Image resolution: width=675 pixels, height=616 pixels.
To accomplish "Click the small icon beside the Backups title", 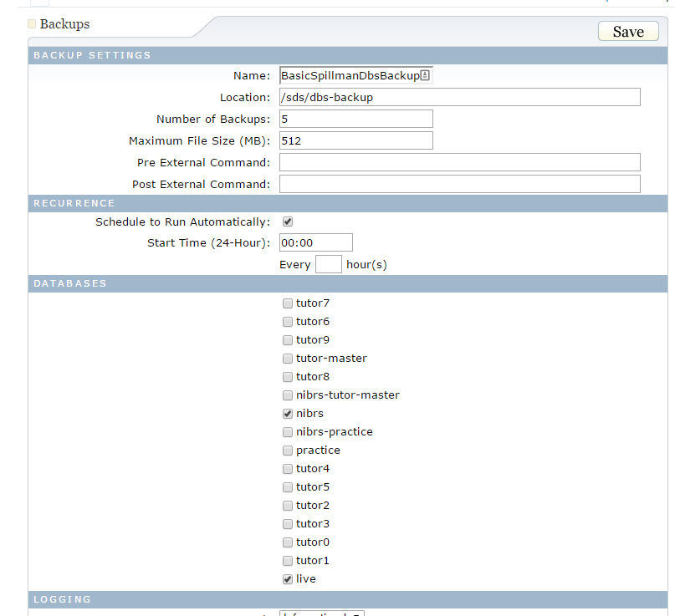I will point(33,24).
